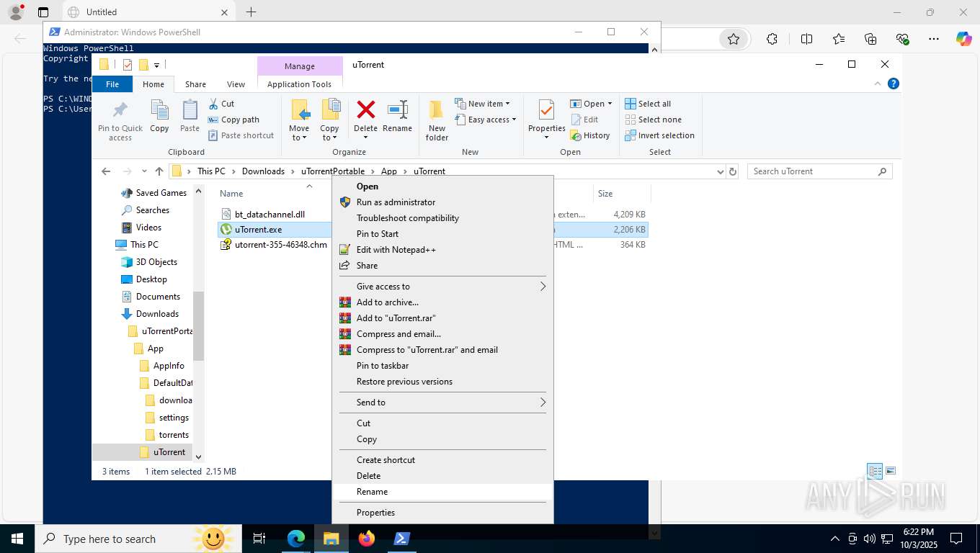Viewport: 980px width, 553px height.
Task: Go up one folder level arrow
Action: 159,171
